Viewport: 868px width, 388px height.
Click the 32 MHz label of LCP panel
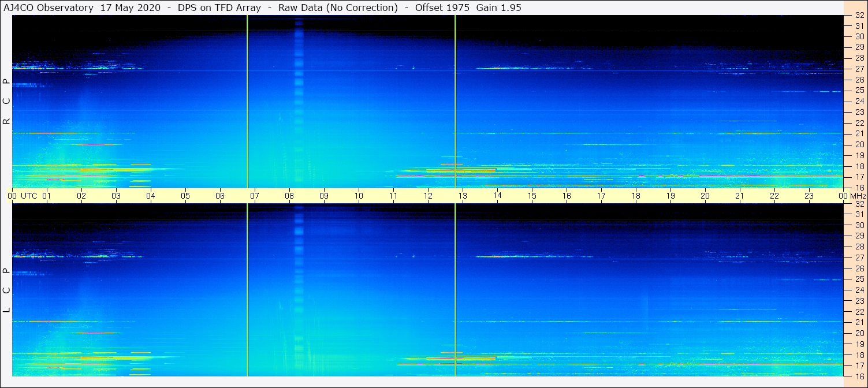859,204
